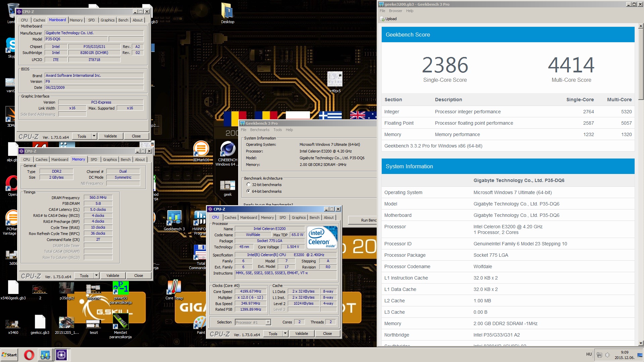This screenshot has width=644, height=362.
Task: Launch the 3DMark06 desktop shortcut
Action: [x=201, y=152]
